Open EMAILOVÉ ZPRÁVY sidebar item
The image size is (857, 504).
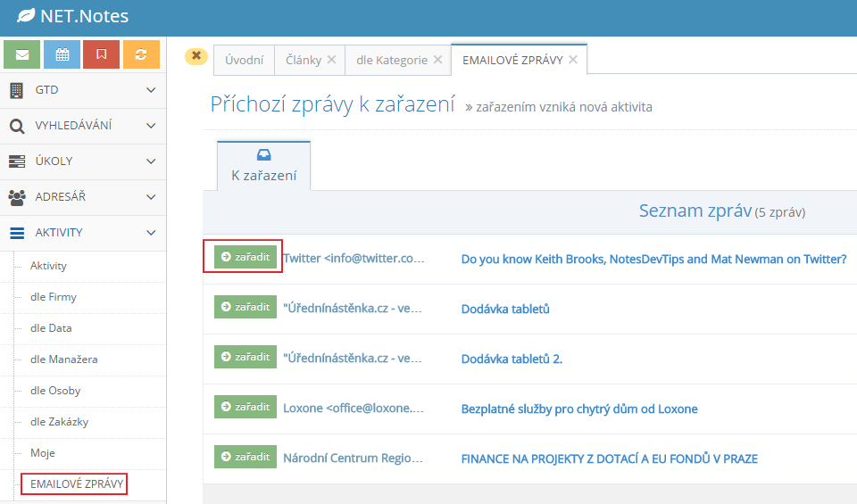coord(77,483)
